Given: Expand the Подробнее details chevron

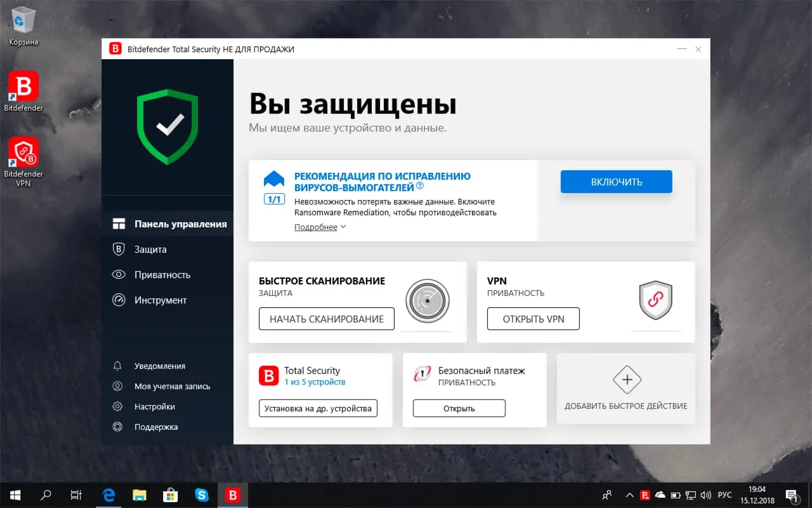Looking at the screenshot, I should pos(343,227).
